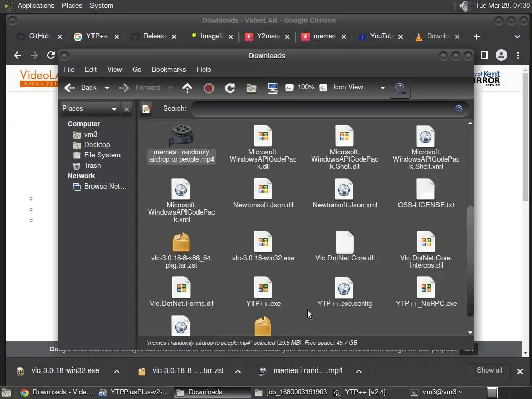532x399 pixels.
Task: Expand memes mp4 download options chevron
Action: tap(359, 371)
